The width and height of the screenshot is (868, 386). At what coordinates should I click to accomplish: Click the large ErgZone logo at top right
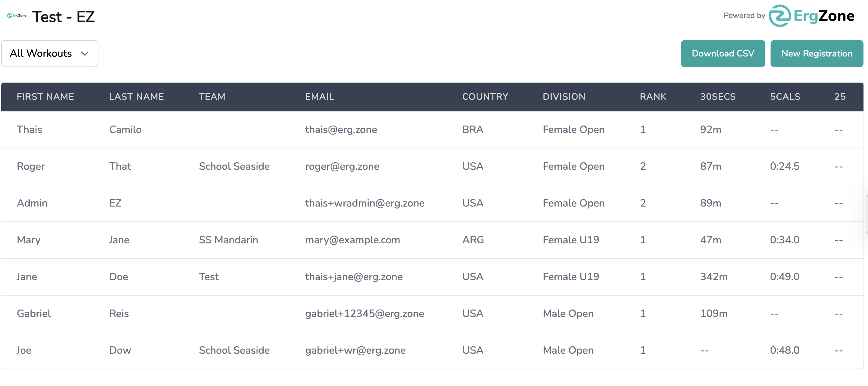coord(812,16)
